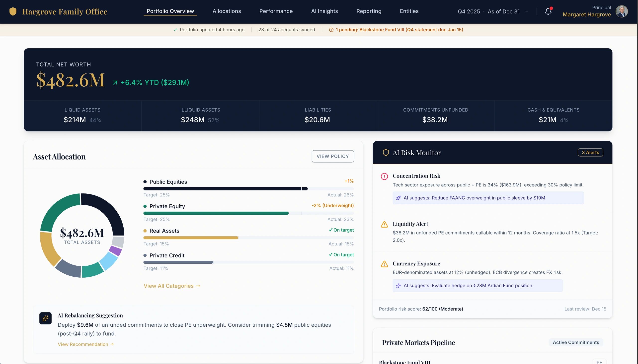Switch to the AI Insights tab

tap(324, 11)
